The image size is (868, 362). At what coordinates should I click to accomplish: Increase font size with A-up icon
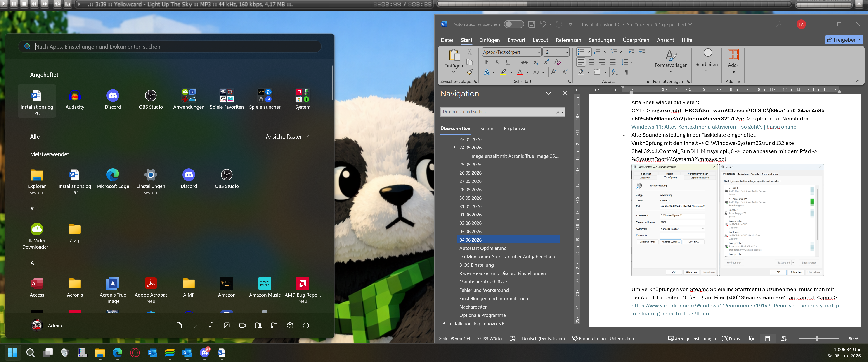click(x=554, y=72)
